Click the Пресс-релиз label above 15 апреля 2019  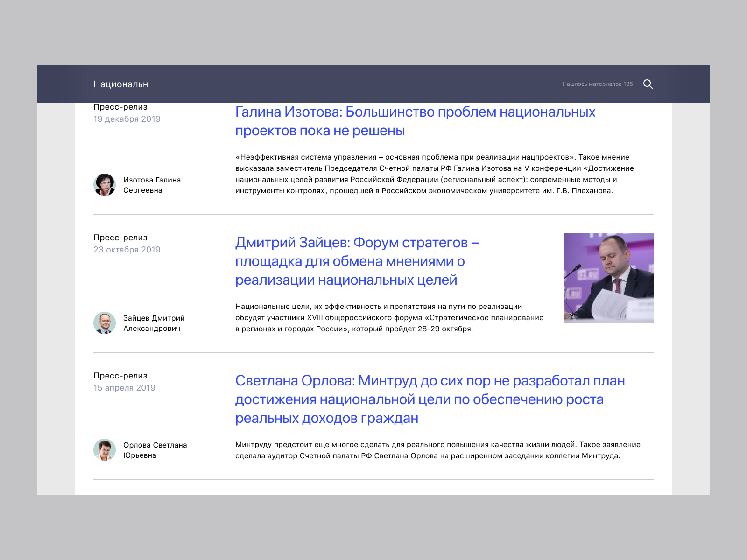point(120,376)
